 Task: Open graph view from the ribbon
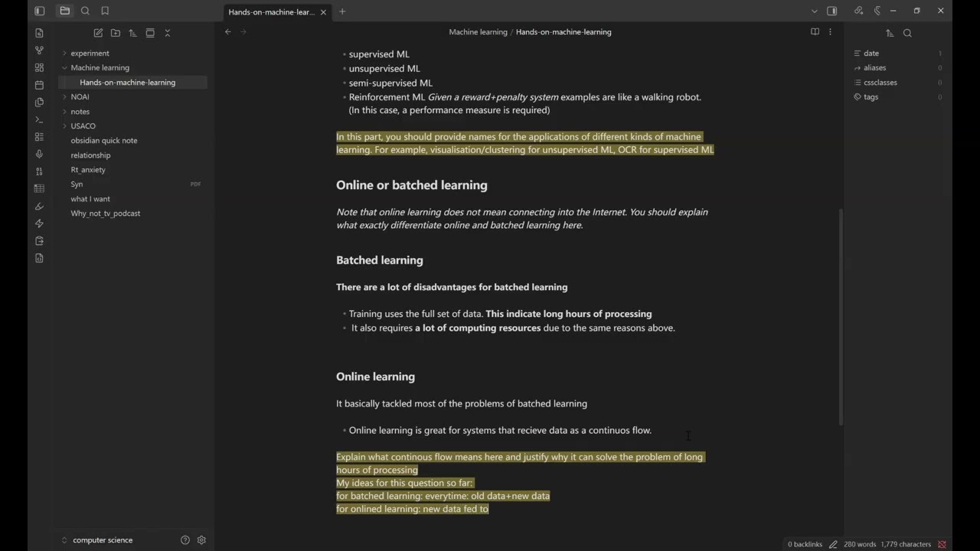pyautogui.click(x=40, y=51)
